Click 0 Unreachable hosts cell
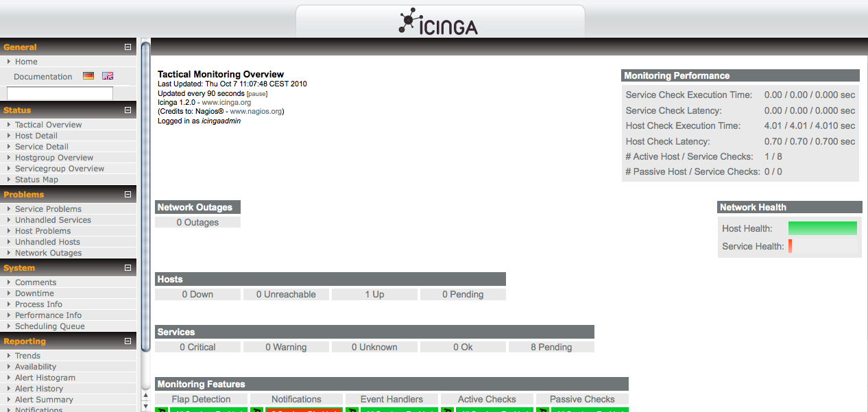Screen dimensions: 868x412 tap(286, 295)
